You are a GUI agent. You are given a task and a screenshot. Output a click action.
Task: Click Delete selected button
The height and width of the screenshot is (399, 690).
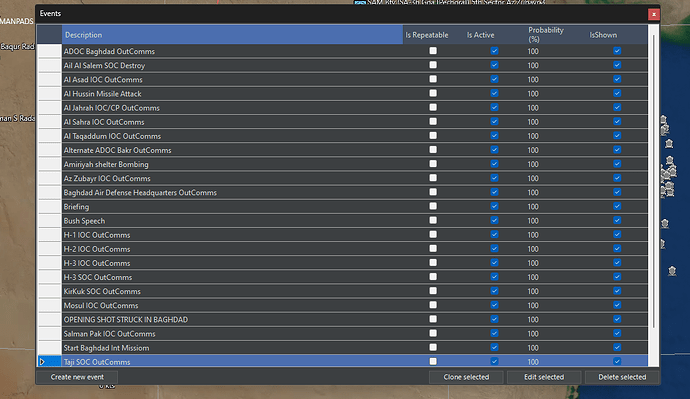pos(622,377)
